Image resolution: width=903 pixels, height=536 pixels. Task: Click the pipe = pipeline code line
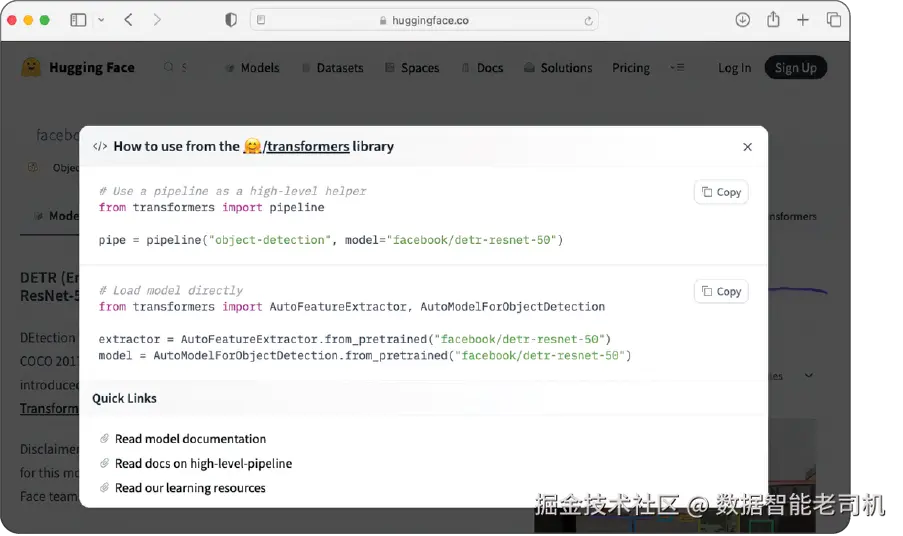tap(331, 240)
